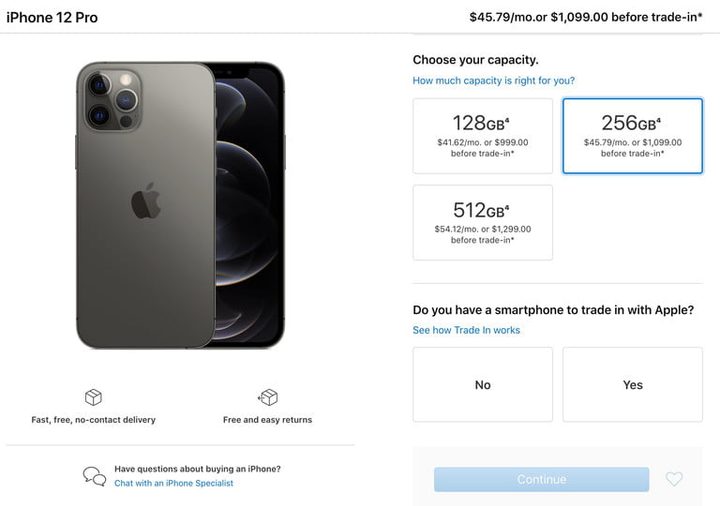Select the 128GB capacity option
The height and width of the screenshot is (506, 720).
(x=482, y=136)
